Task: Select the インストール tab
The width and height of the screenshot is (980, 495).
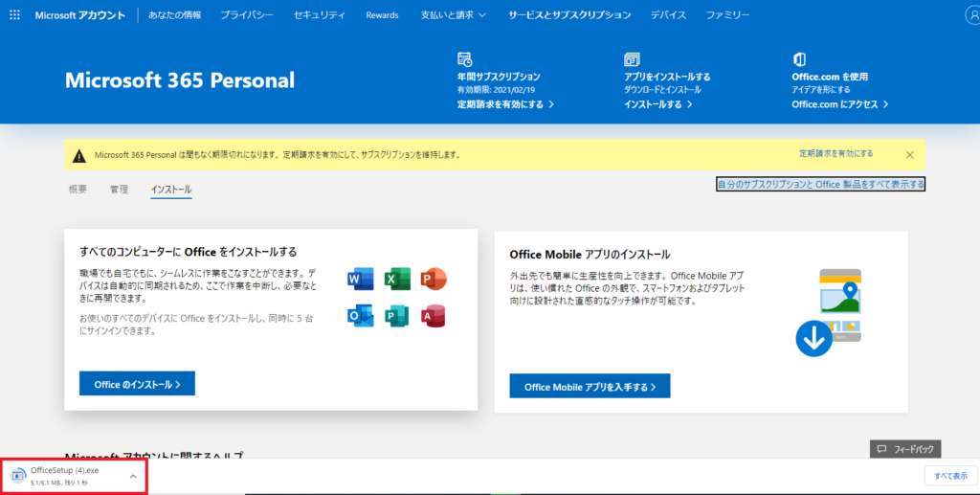Action: 171,190
